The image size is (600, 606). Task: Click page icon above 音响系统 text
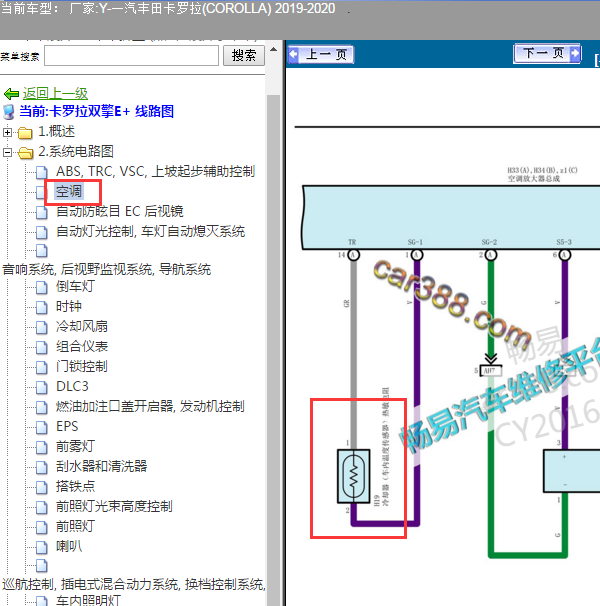click(41, 251)
